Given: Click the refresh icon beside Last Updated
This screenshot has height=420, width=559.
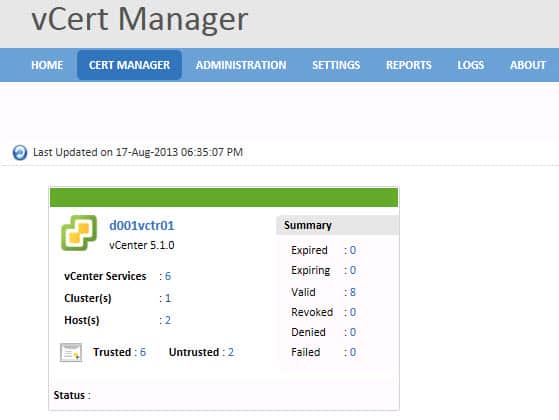Looking at the screenshot, I should click(x=20, y=153).
